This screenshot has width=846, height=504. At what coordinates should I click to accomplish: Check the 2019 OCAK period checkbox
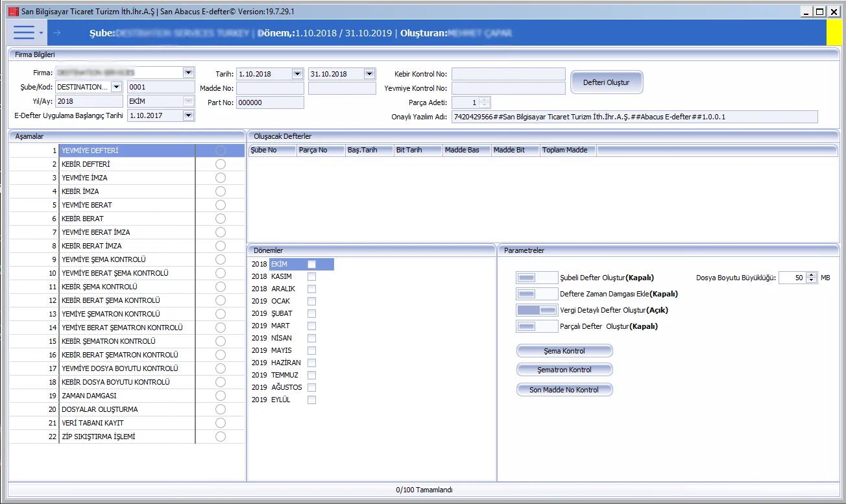point(312,301)
